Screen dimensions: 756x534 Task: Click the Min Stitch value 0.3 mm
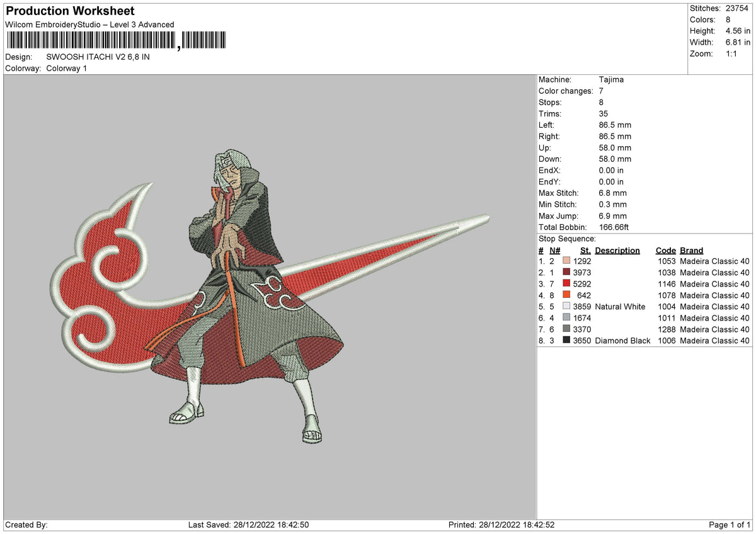(x=612, y=205)
